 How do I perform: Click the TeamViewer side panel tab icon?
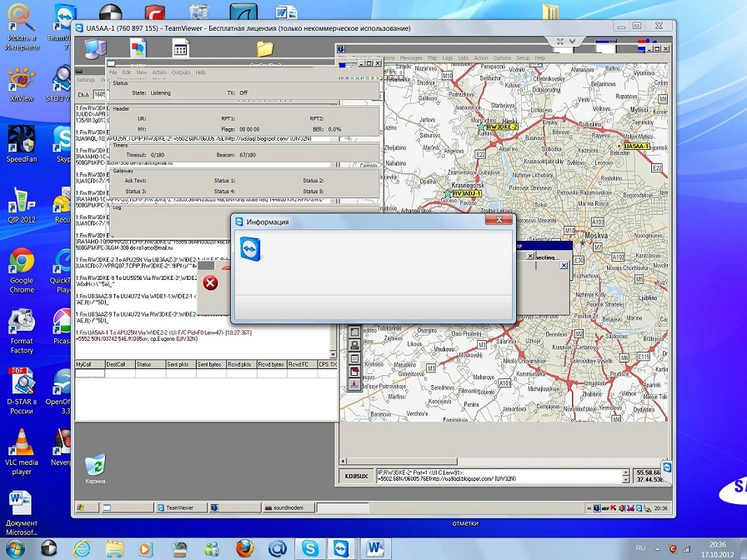click(x=667, y=467)
